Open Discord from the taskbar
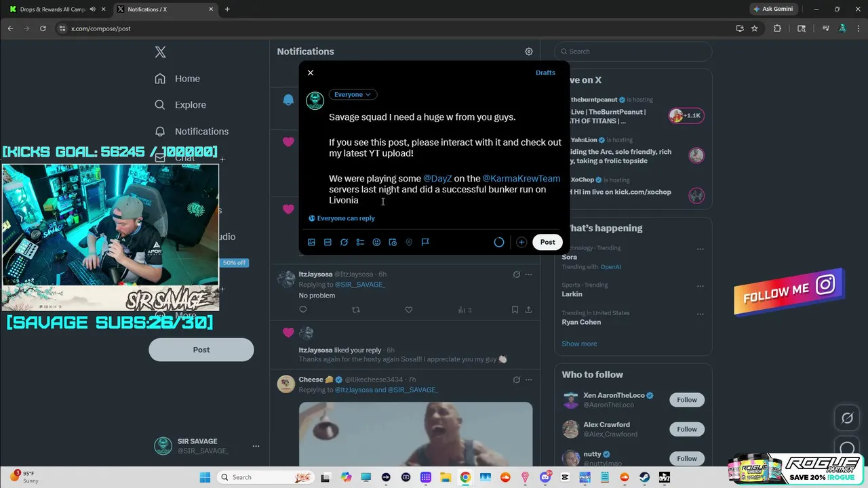 click(x=545, y=477)
